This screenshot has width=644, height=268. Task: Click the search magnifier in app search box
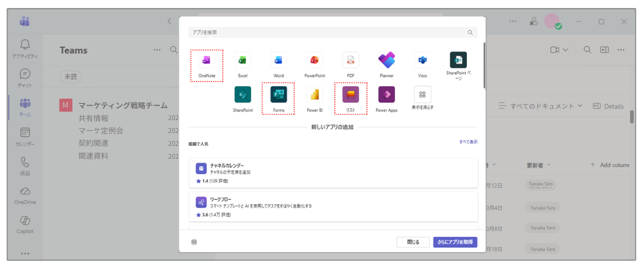pos(470,33)
